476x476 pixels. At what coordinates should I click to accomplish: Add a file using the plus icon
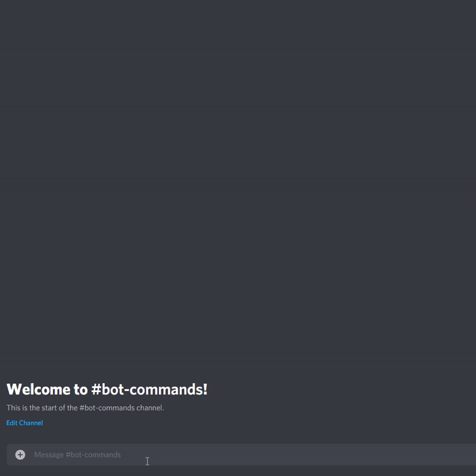pyautogui.click(x=20, y=455)
